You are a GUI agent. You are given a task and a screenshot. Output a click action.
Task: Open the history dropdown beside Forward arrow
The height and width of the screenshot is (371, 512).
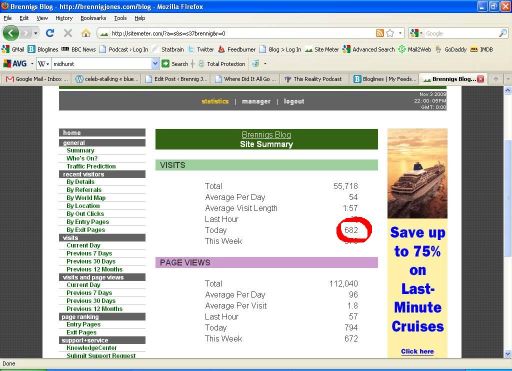[35, 33]
